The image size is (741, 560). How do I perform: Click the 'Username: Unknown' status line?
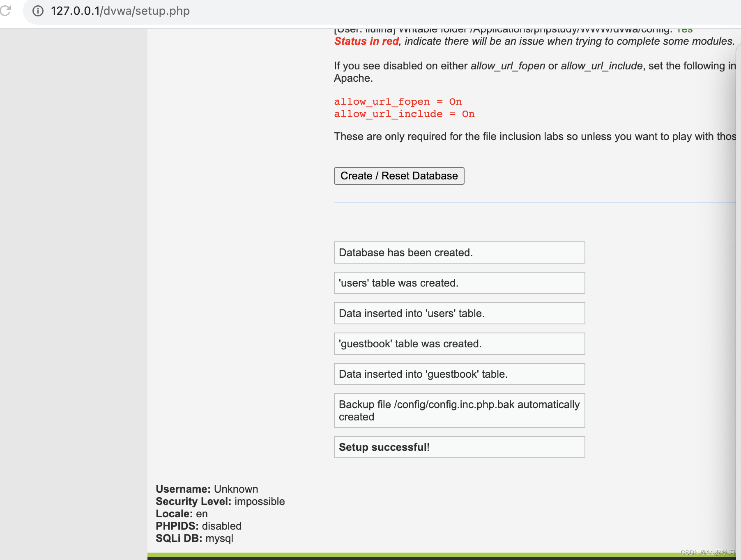(207, 489)
